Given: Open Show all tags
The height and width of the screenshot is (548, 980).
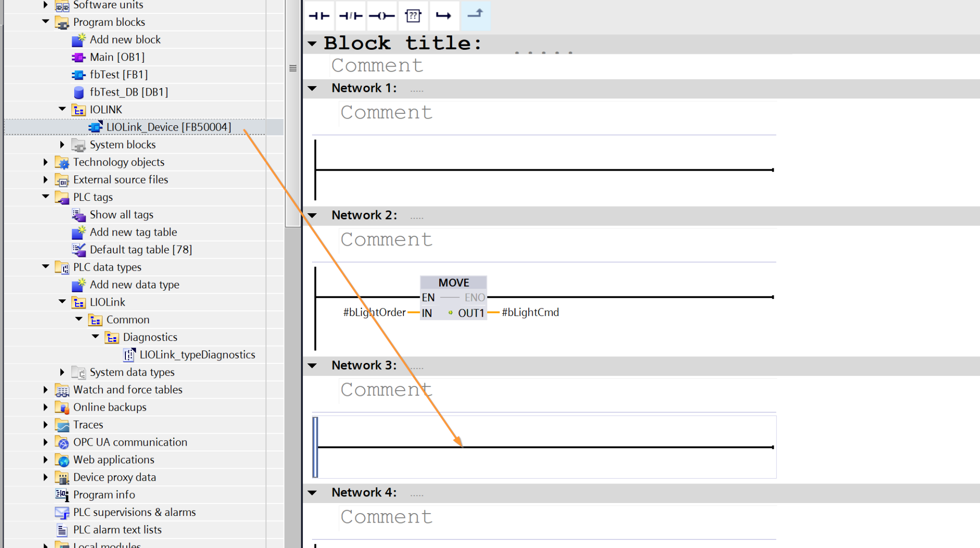Looking at the screenshot, I should coord(121,215).
